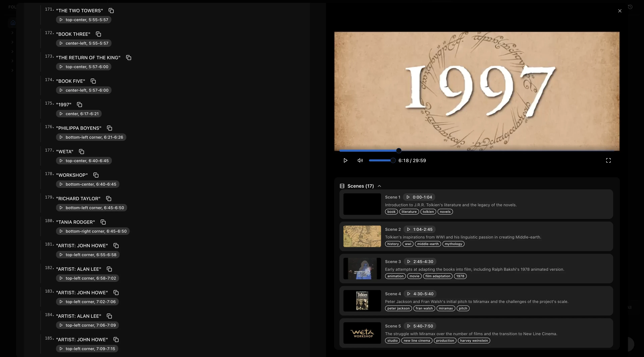Play Scene 2 from 1:04
Screen dimensions: 644x357
pyautogui.click(x=409, y=229)
